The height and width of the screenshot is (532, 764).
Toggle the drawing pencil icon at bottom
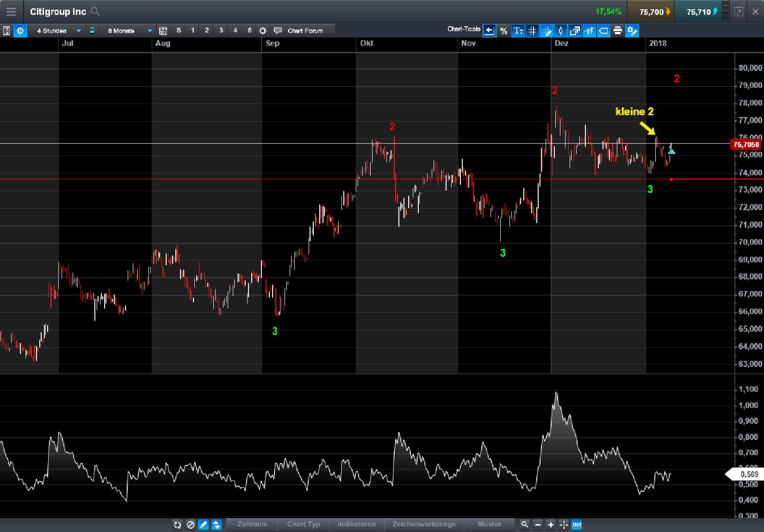pyautogui.click(x=204, y=525)
